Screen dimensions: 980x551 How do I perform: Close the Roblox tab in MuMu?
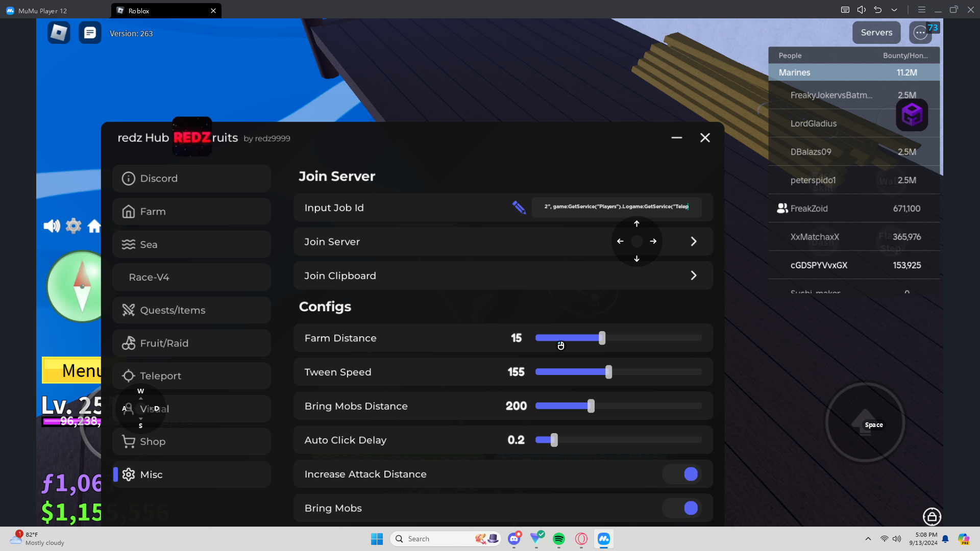213,11
